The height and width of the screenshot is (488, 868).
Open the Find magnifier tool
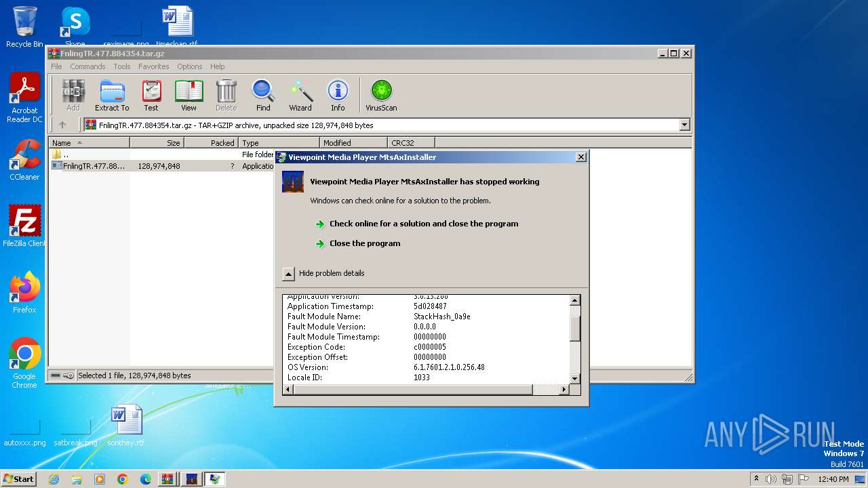click(263, 95)
